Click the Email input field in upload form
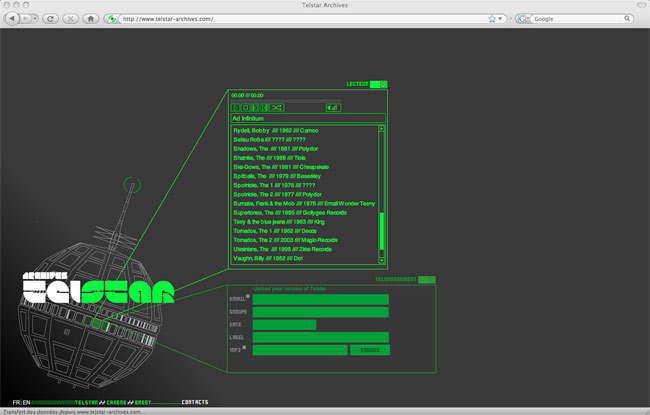The width and height of the screenshot is (650, 415). pyautogui.click(x=321, y=299)
